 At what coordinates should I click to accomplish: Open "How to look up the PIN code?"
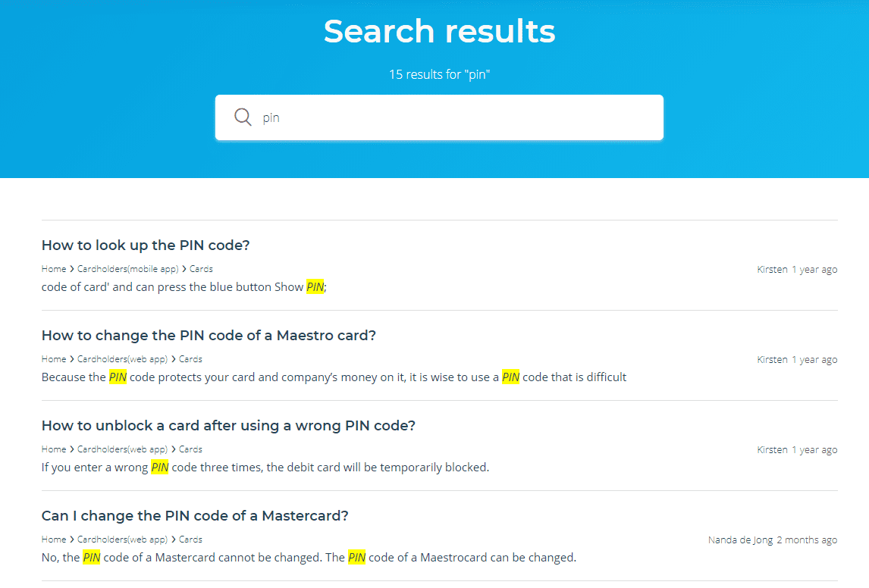click(x=146, y=246)
